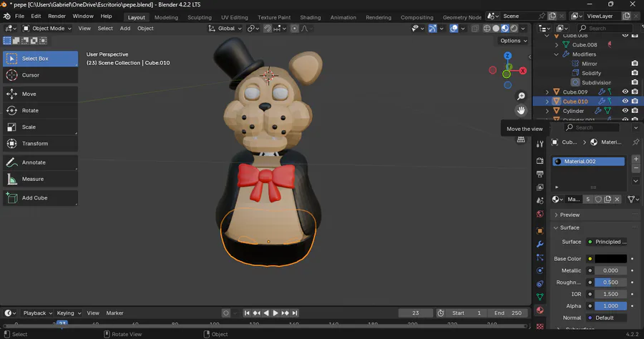Open the Physics properties tab
This screenshot has height=339, width=644.
(x=540, y=270)
